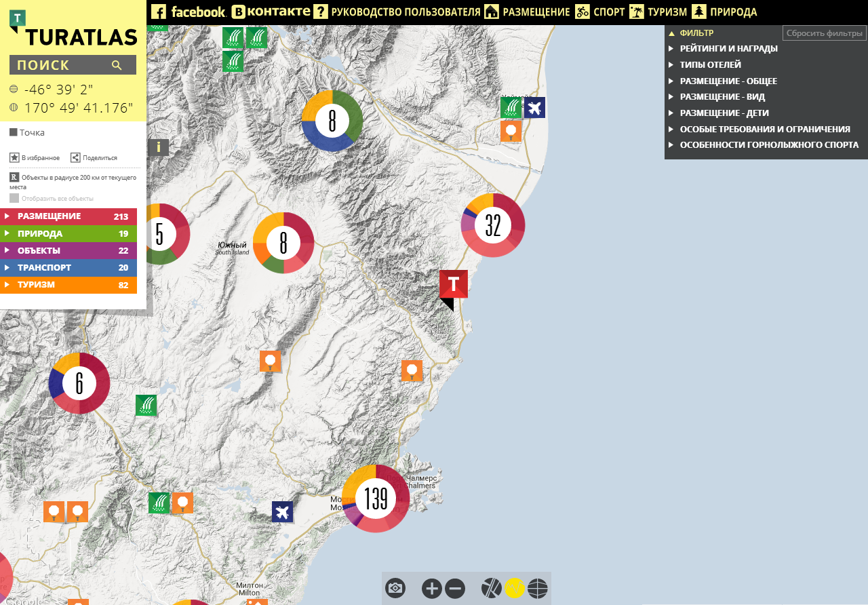Open the cluster marker showing 6

[79, 383]
